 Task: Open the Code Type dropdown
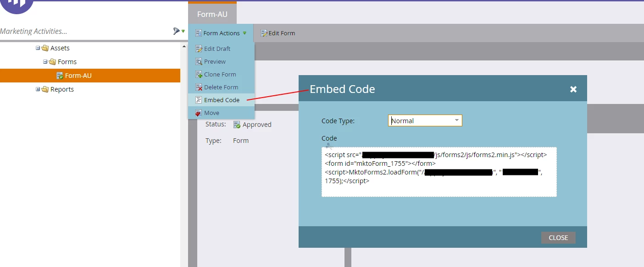point(425,120)
